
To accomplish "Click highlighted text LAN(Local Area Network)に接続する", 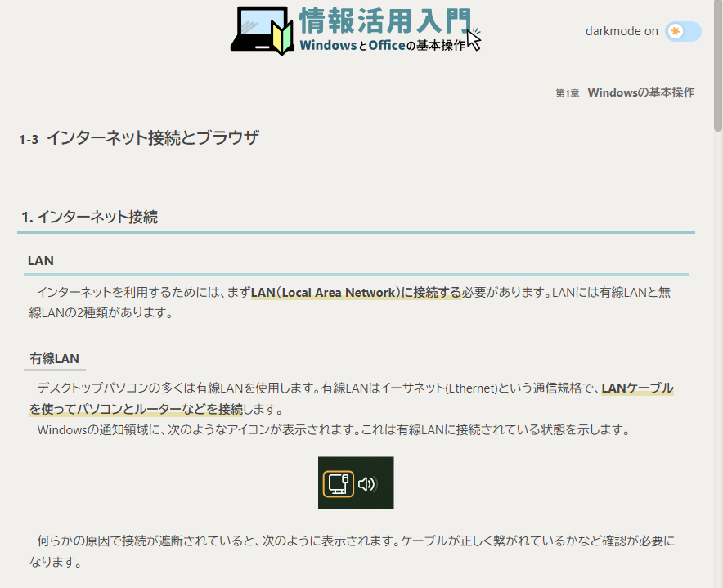I will tap(356, 293).
